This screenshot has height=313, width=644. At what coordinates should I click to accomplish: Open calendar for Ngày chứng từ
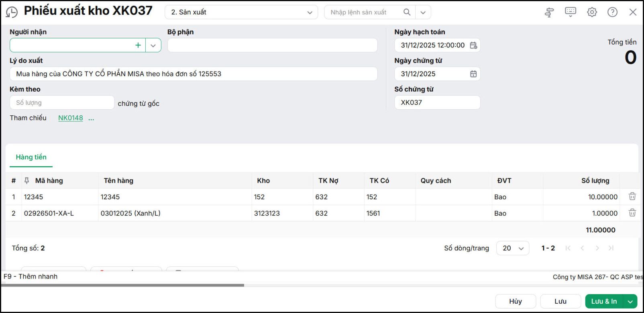point(473,74)
